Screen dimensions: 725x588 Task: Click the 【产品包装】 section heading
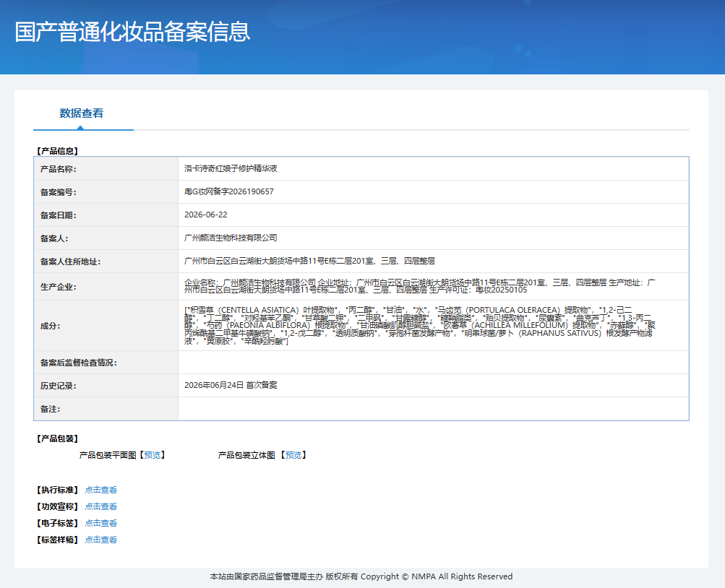coord(57,438)
